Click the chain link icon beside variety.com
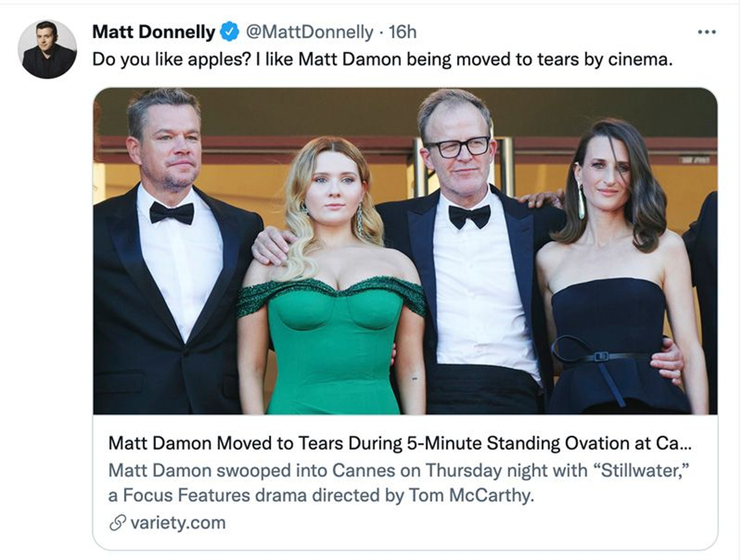Image resolution: width=742 pixels, height=560 pixels. [117, 523]
